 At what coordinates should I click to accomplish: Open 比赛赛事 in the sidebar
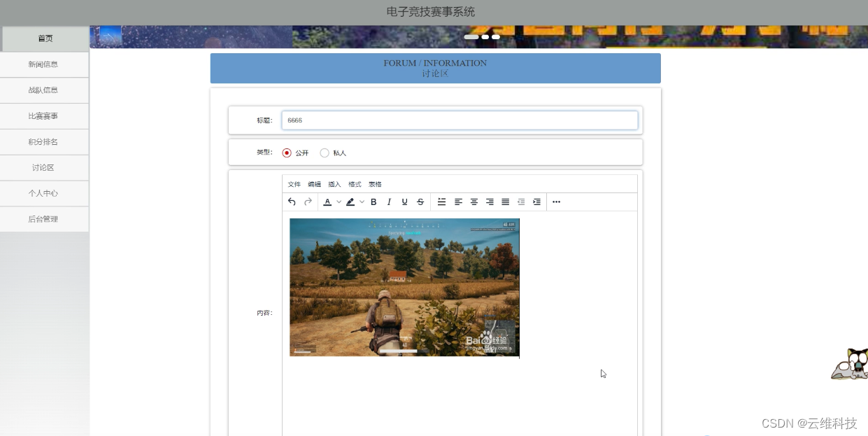(44, 116)
